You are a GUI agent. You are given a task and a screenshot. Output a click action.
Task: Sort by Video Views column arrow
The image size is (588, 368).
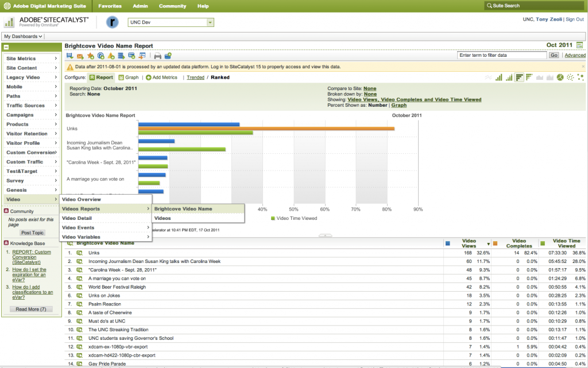(488, 244)
